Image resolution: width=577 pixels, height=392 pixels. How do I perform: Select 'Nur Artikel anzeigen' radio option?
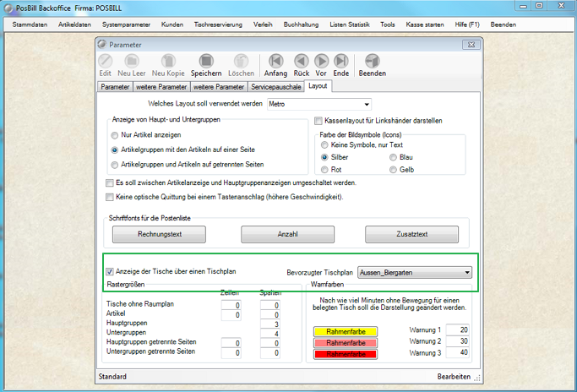point(115,135)
